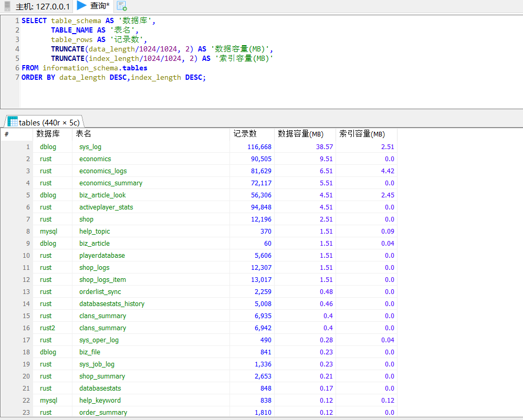The width and height of the screenshot is (523, 420).
Task: Select the rust2 database cell
Action: 53,328
